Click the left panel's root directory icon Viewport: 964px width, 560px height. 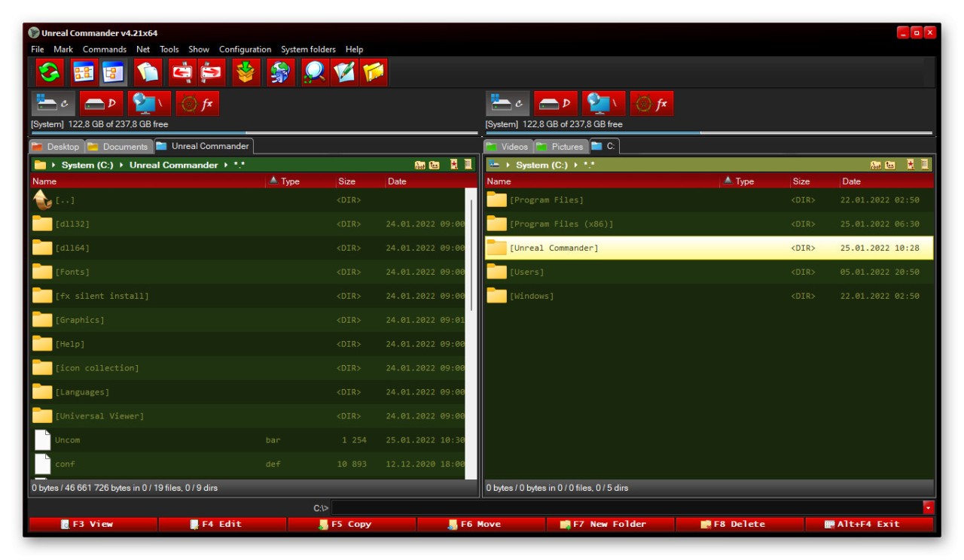point(419,165)
